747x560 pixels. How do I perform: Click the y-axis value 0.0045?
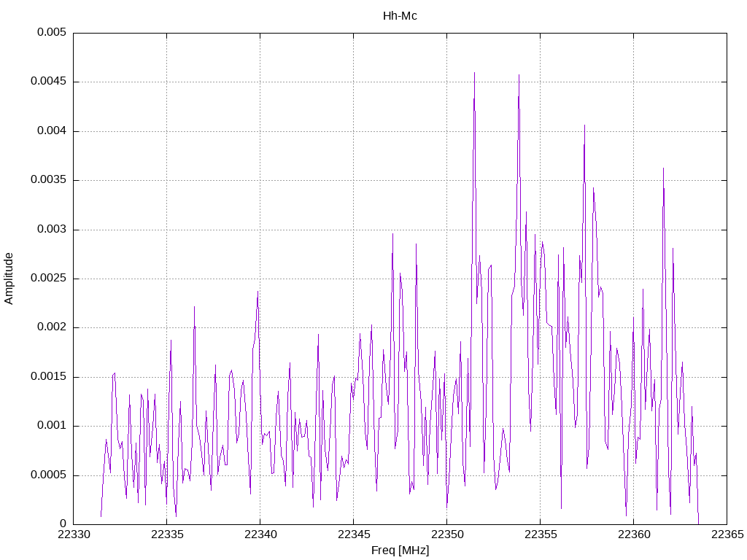click(x=48, y=82)
